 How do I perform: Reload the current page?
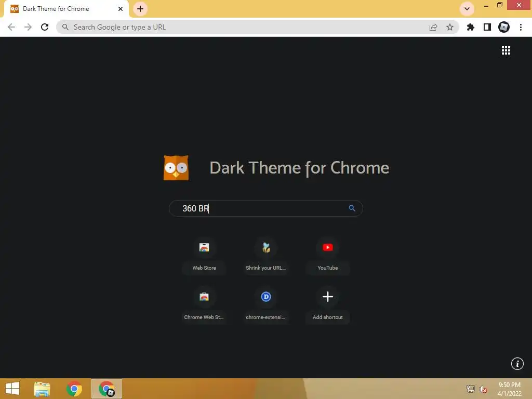pos(45,27)
